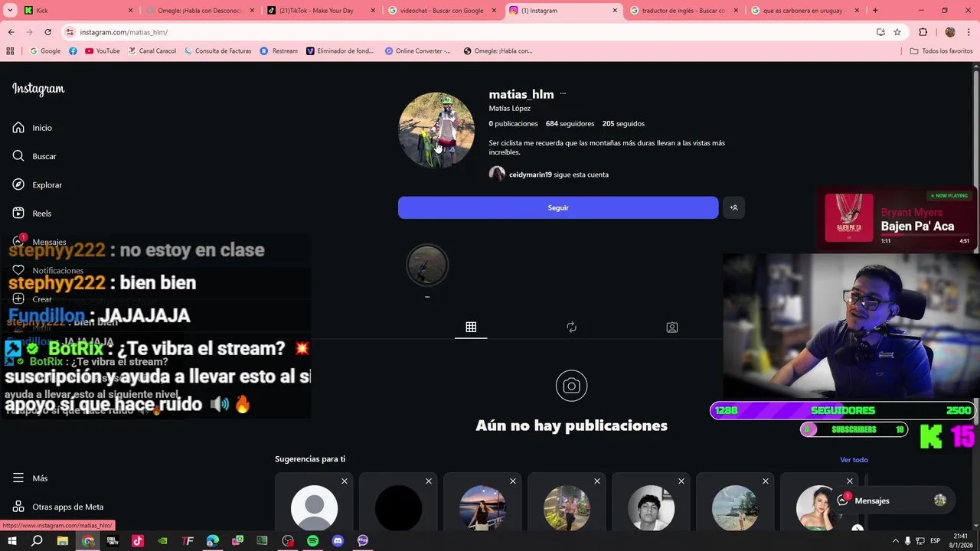Image resolution: width=980 pixels, height=551 pixels.
Task: Click the similar accounts suggestion icon button
Action: (x=733, y=207)
